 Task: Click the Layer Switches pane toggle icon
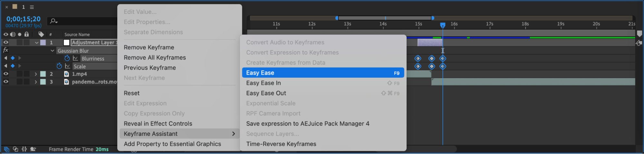click(x=6, y=149)
